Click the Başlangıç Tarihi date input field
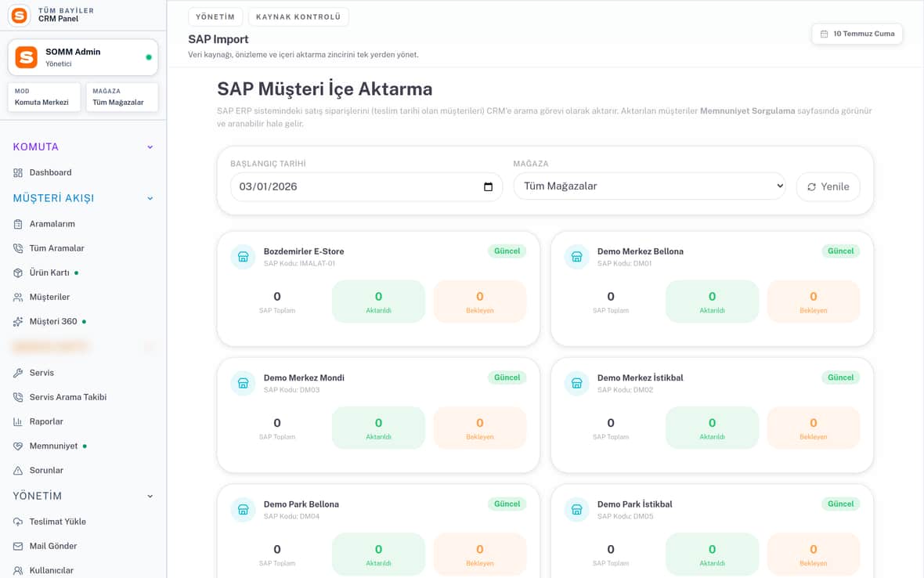 [x=366, y=186]
